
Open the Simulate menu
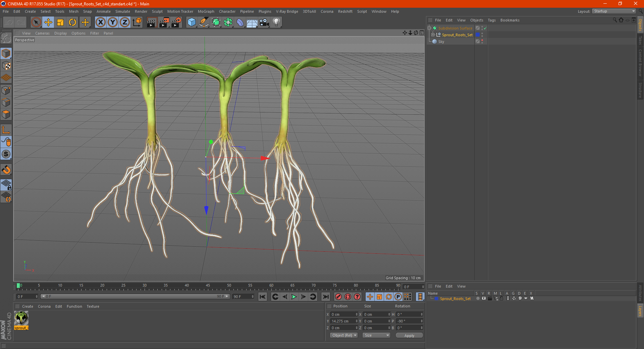[x=123, y=11]
